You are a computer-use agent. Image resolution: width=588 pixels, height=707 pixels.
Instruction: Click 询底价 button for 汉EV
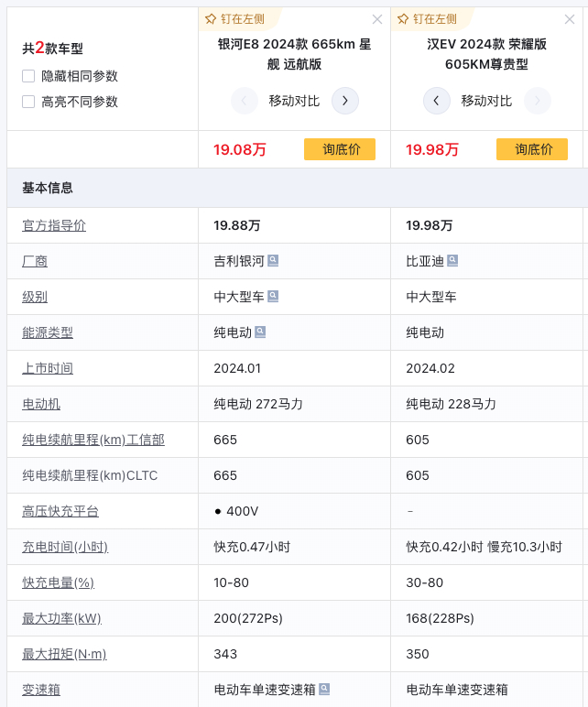pyautogui.click(x=532, y=149)
